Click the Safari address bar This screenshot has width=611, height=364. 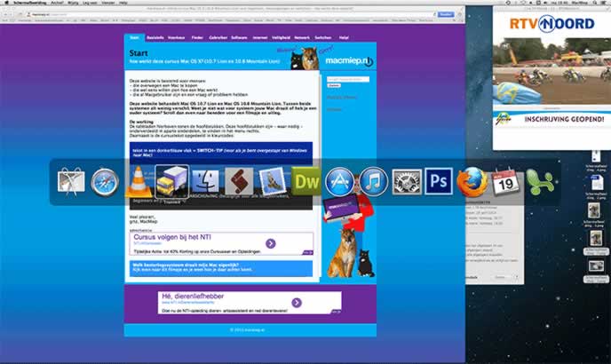(230, 14)
